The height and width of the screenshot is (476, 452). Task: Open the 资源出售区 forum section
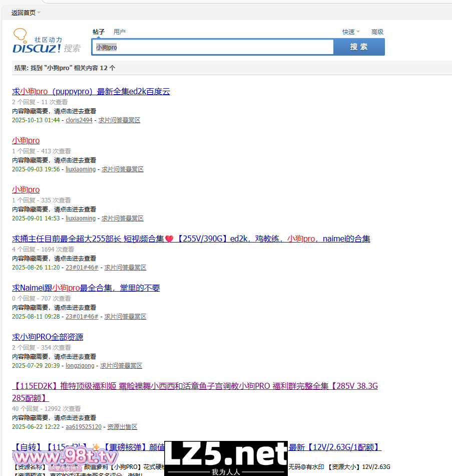122,426
